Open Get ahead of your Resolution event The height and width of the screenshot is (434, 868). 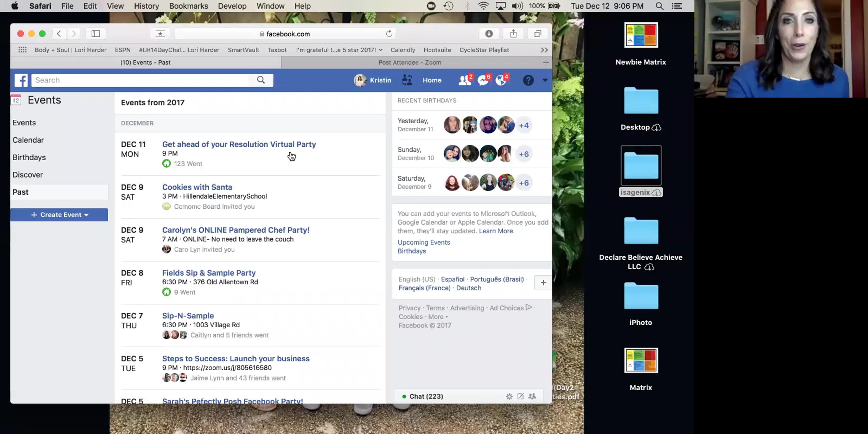(239, 144)
